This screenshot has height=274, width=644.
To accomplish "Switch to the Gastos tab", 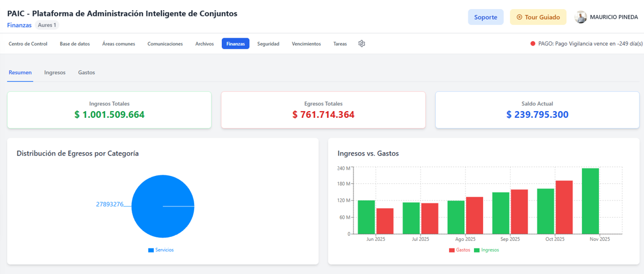I will pos(87,72).
